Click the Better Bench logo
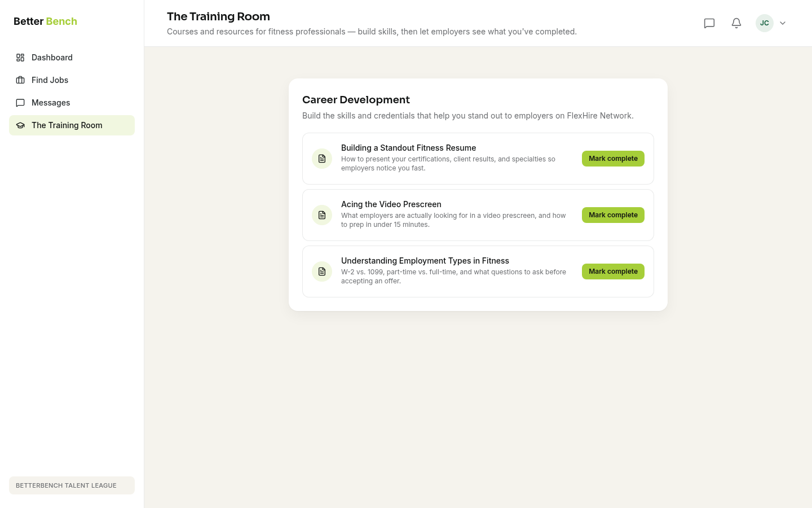 (45, 21)
